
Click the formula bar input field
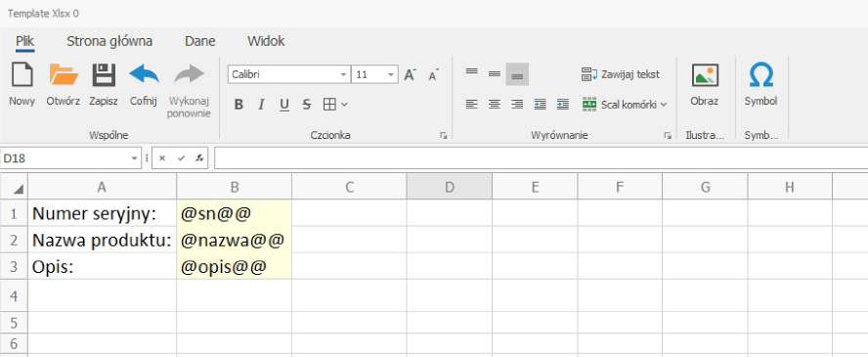[x=541, y=158]
